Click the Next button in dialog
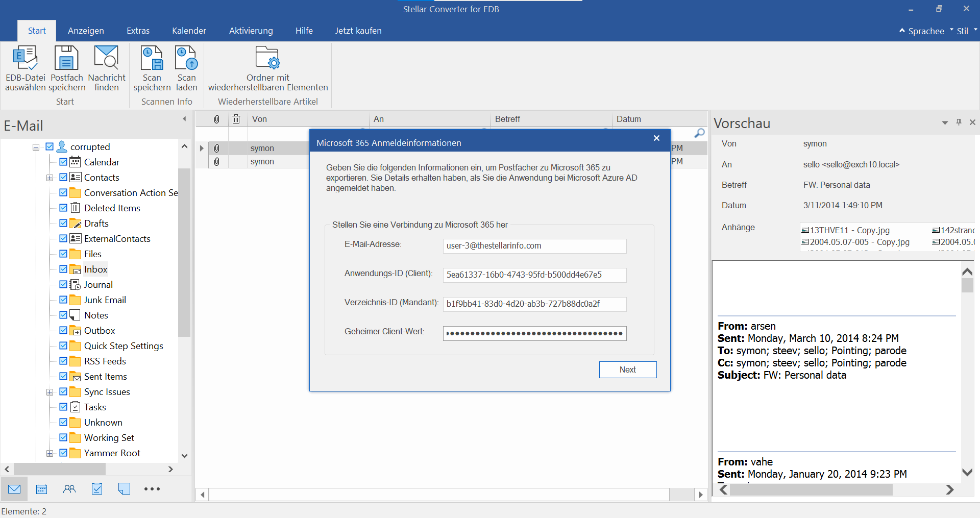 click(627, 369)
